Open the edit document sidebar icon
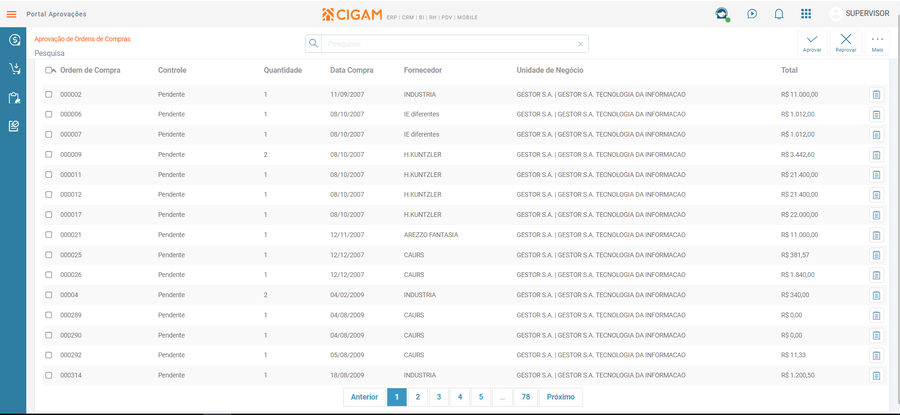This screenshot has width=900, height=415. 14,126
